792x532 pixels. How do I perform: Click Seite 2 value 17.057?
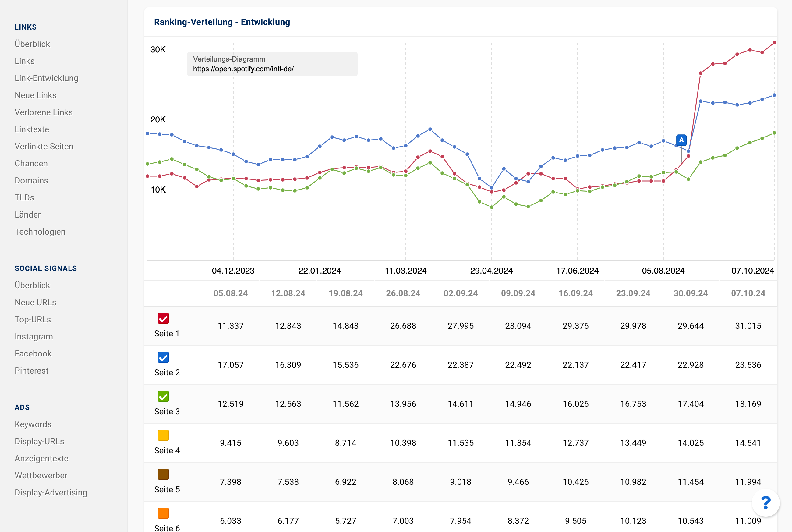click(231, 365)
